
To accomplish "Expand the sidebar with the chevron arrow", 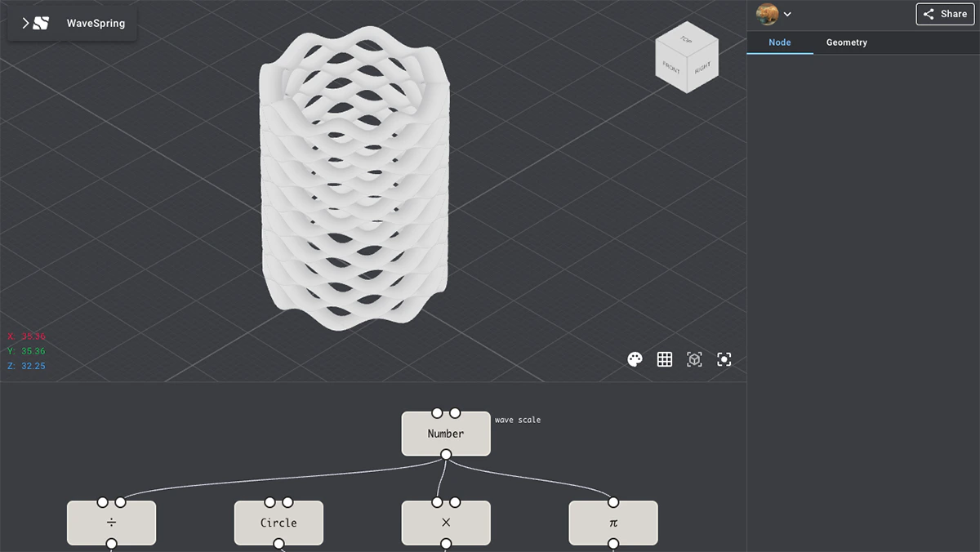I will [x=25, y=24].
